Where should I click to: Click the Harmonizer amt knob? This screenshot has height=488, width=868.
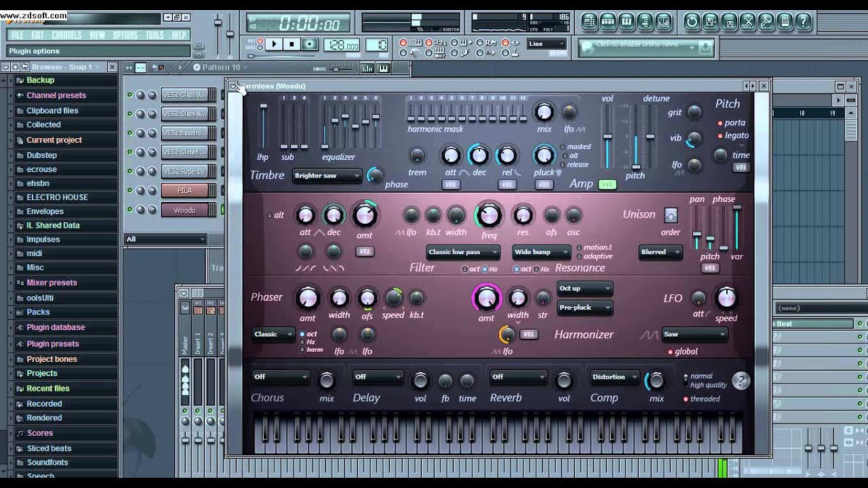[486, 298]
